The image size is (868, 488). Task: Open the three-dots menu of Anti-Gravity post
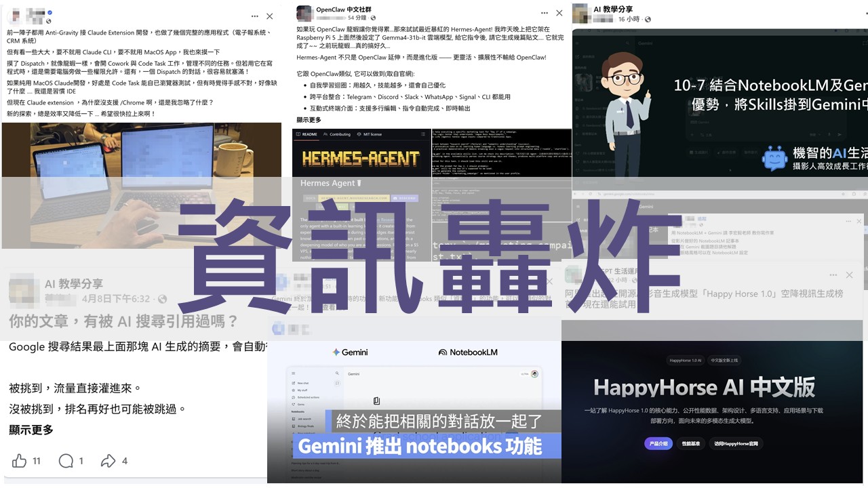pos(254,16)
